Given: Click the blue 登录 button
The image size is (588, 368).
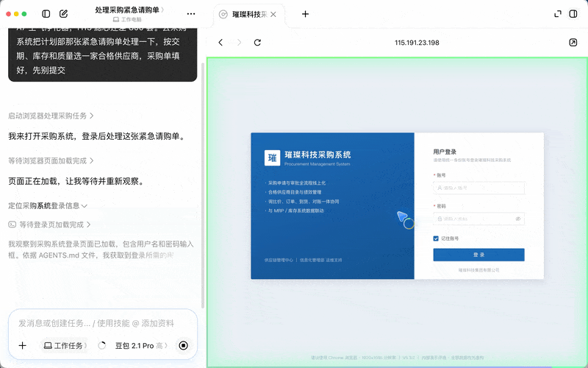Looking at the screenshot, I should tap(479, 255).
